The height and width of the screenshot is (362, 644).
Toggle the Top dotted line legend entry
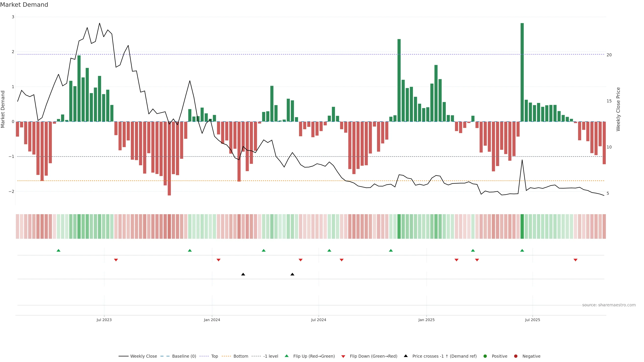tap(214, 356)
